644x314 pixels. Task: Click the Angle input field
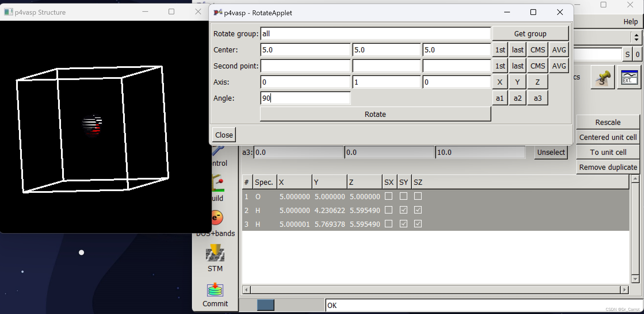[305, 98]
